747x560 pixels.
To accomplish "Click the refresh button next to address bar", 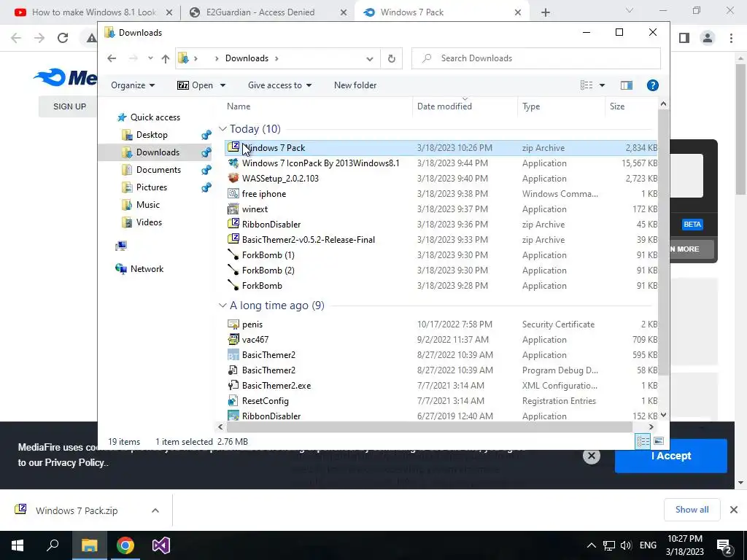I will pyautogui.click(x=391, y=58).
